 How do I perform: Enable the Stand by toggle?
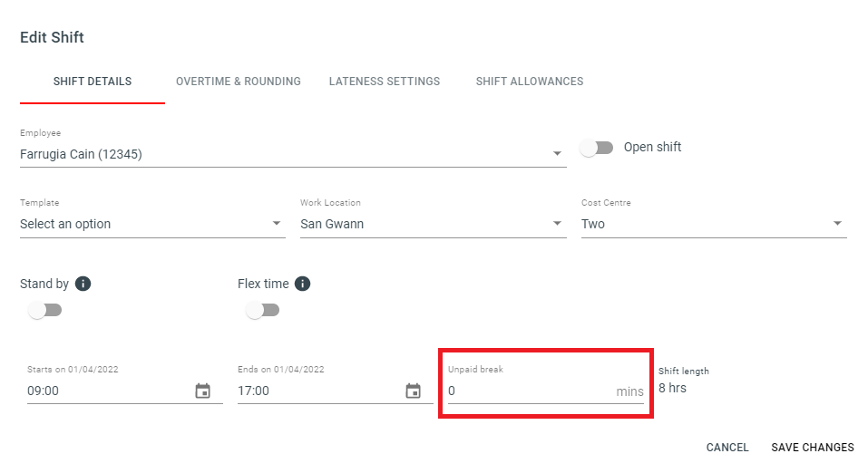point(44,310)
